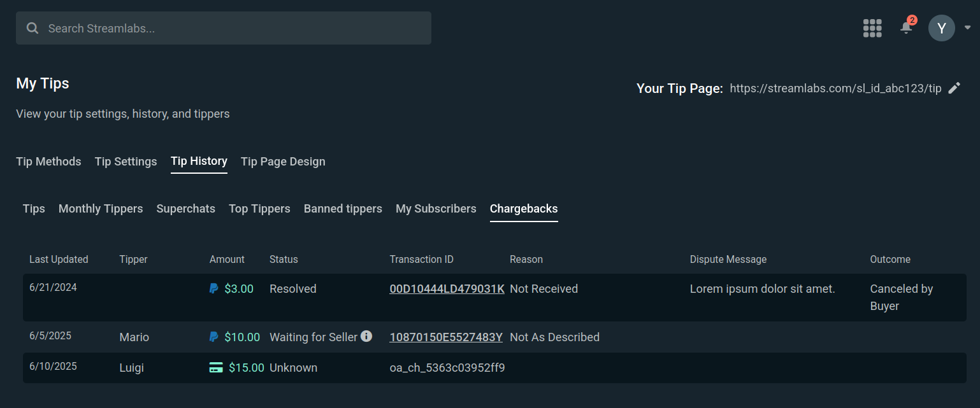980x408 pixels.
Task: Edit tip page URL with pencil icon
Action: (954, 88)
